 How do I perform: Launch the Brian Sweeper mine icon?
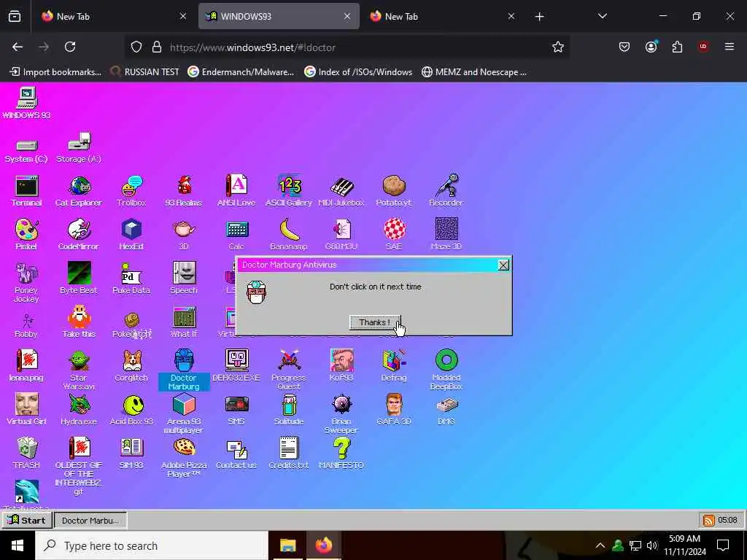pyautogui.click(x=341, y=414)
